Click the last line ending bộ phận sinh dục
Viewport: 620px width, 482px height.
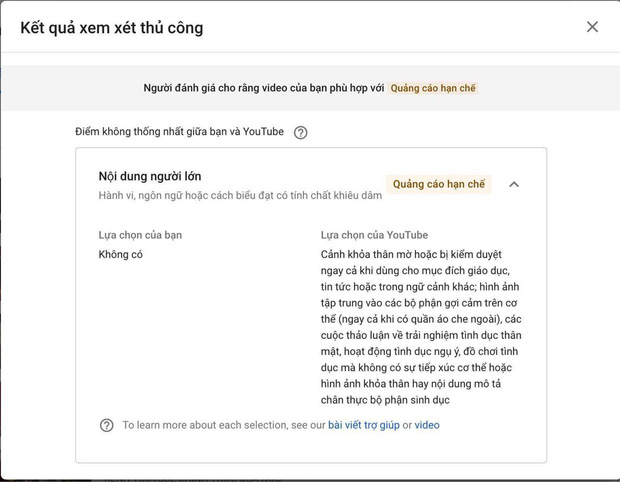point(385,400)
